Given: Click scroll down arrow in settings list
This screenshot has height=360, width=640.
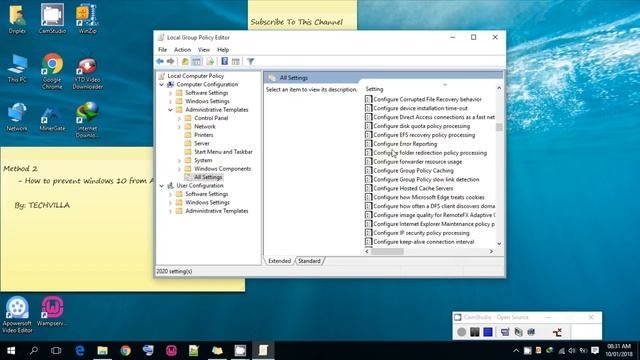Looking at the screenshot, I should pos(499,244).
